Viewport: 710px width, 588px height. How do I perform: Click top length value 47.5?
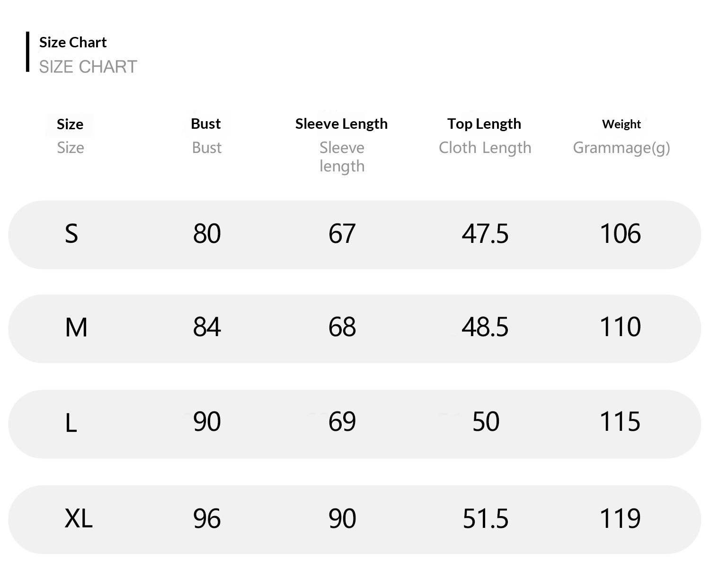[x=485, y=233]
